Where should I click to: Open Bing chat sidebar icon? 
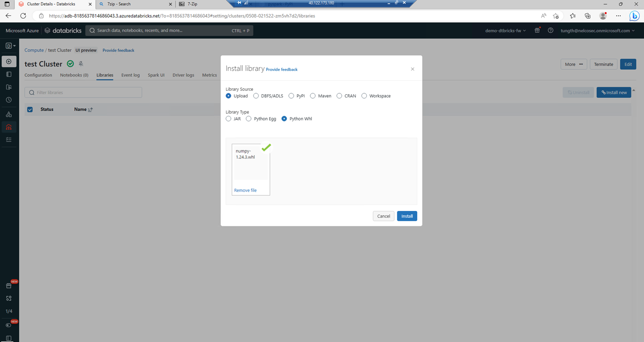tap(634, 16)
